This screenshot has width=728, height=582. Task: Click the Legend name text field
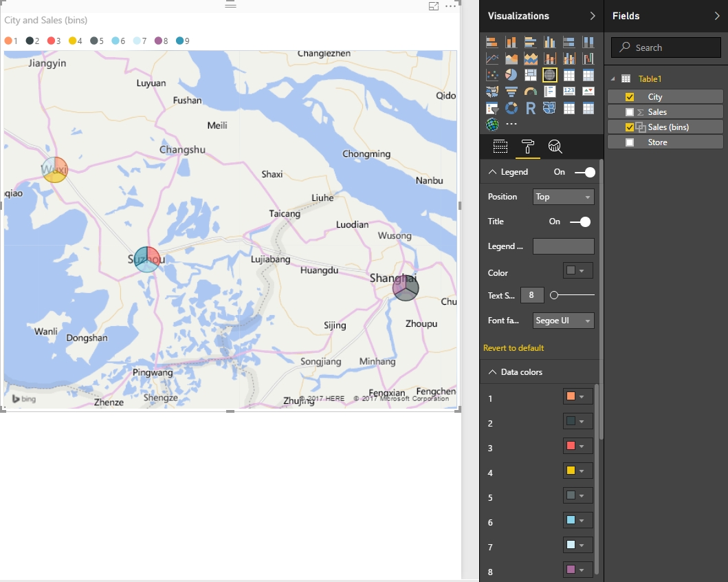pyautogui.click(x=564, y=246)
